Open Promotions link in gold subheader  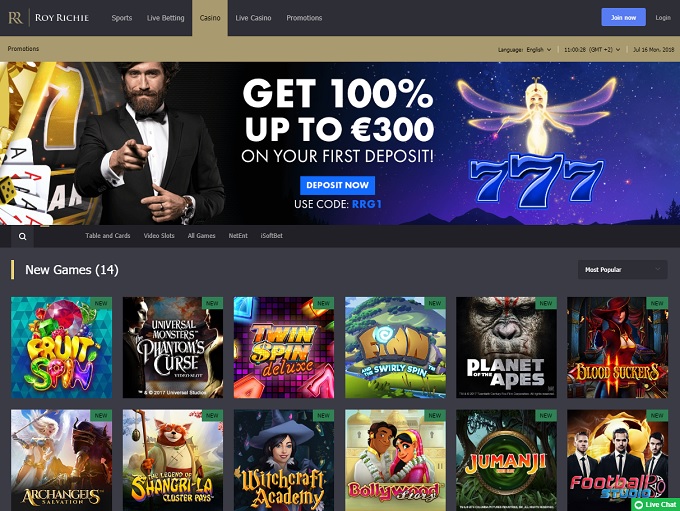23,49
